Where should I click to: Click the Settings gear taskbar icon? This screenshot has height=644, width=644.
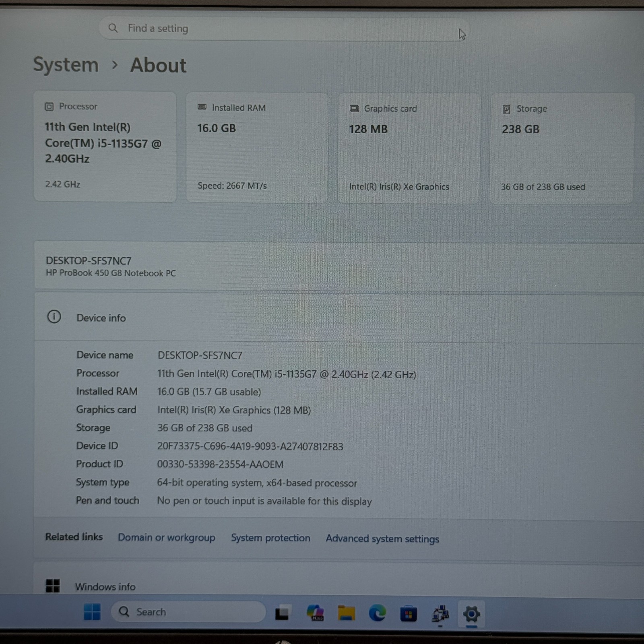click(471, 614)
